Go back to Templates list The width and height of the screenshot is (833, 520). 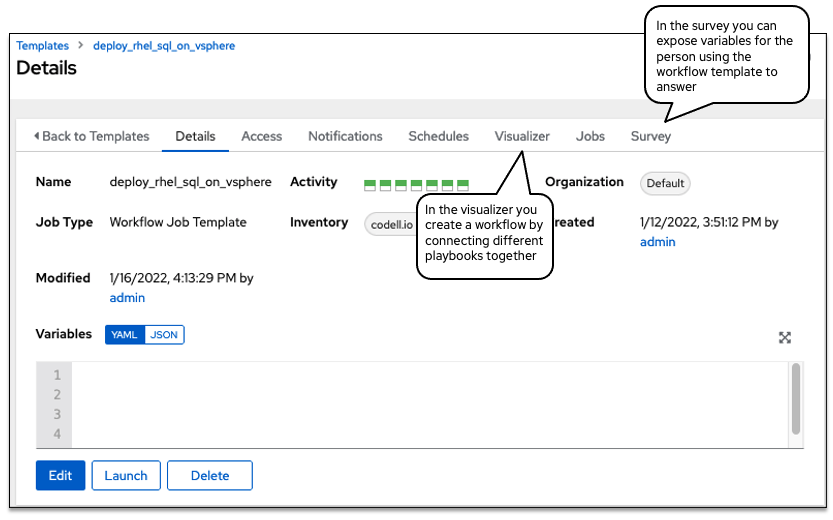point(91,136)
